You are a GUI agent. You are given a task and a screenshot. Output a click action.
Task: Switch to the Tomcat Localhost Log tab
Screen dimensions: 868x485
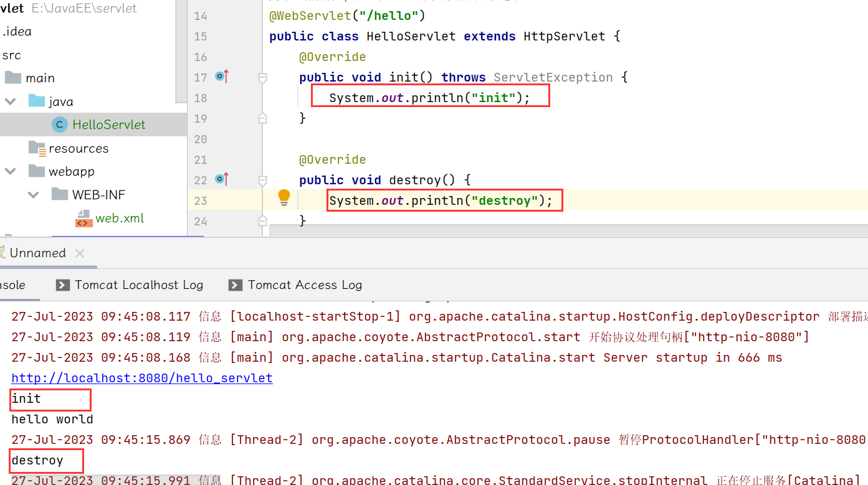coord(130,285)
